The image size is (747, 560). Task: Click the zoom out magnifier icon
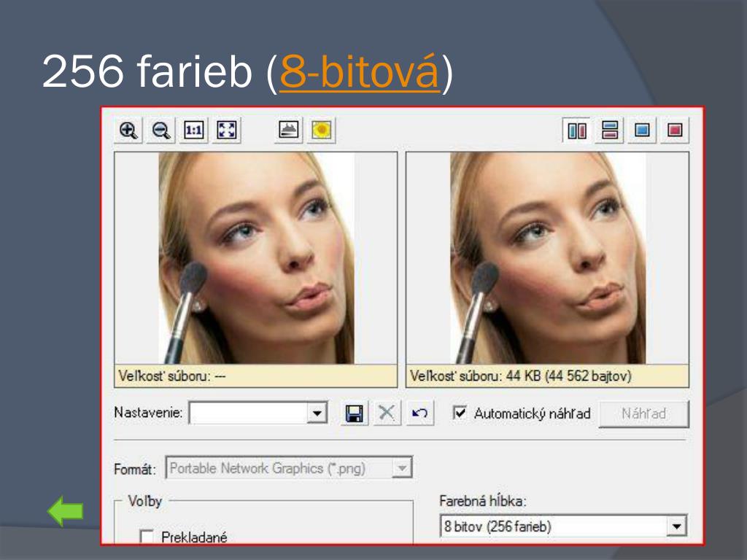coord(161,130)
